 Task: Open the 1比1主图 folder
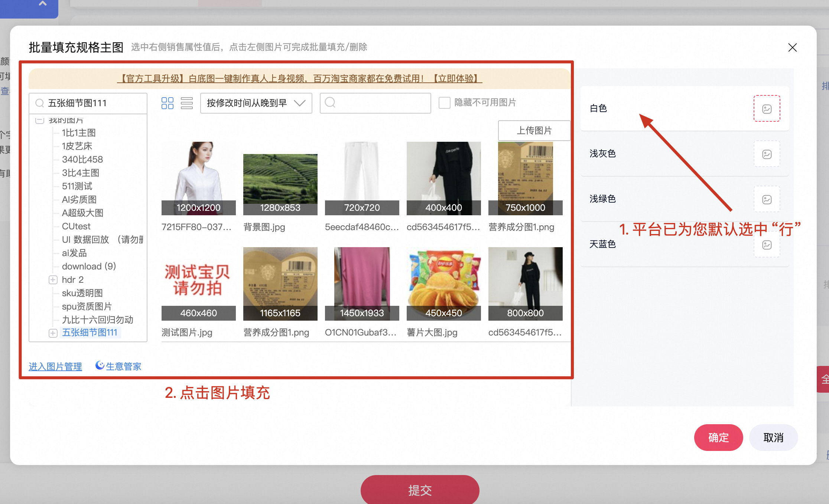coord(79,133)
